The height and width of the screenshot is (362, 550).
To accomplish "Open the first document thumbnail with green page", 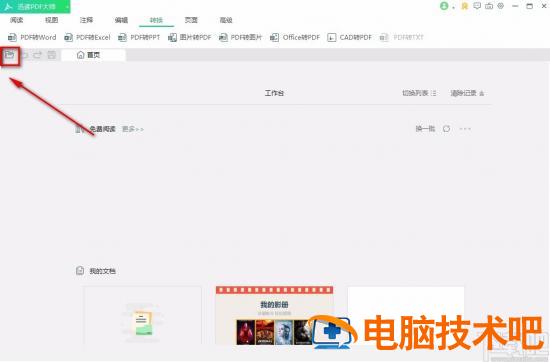I will [x=143, y=316].
